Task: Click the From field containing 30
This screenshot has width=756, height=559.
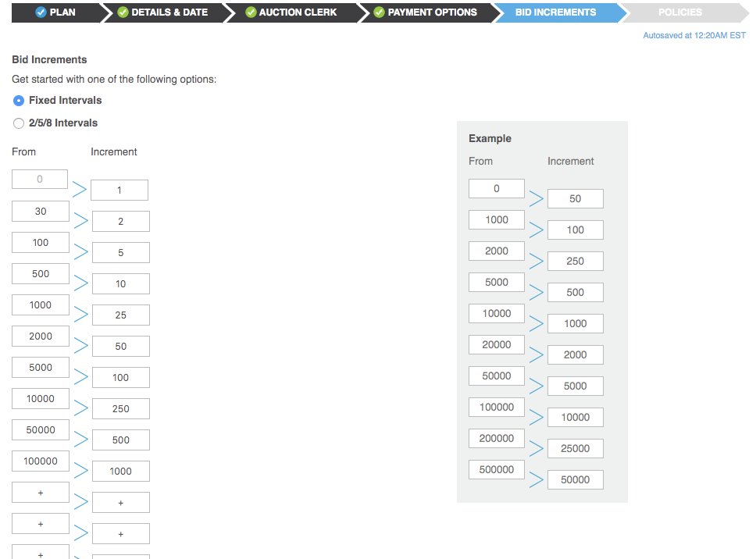Action: click(41, 211)
